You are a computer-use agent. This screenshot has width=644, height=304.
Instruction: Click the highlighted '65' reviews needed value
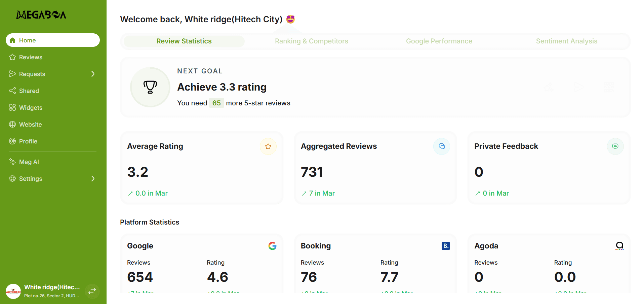(x=216, y=103)
